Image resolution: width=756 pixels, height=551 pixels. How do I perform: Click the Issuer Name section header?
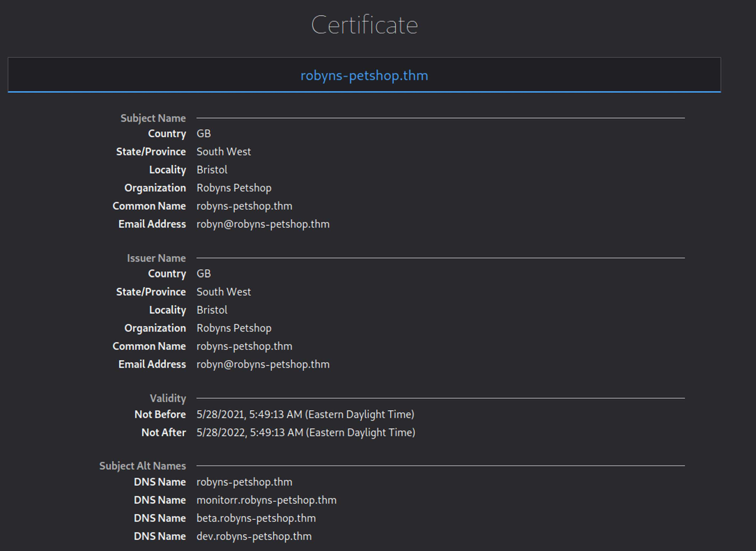[x=156, y=258]
